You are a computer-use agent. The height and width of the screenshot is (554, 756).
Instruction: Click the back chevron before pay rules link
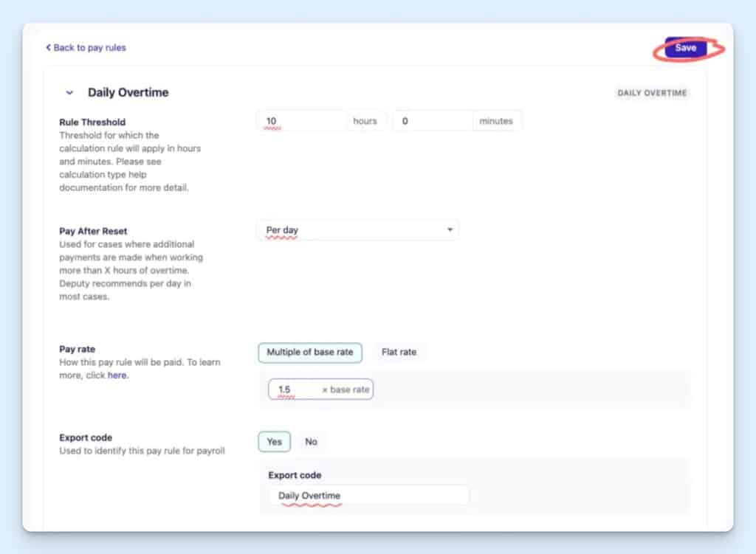pos(48,47)
